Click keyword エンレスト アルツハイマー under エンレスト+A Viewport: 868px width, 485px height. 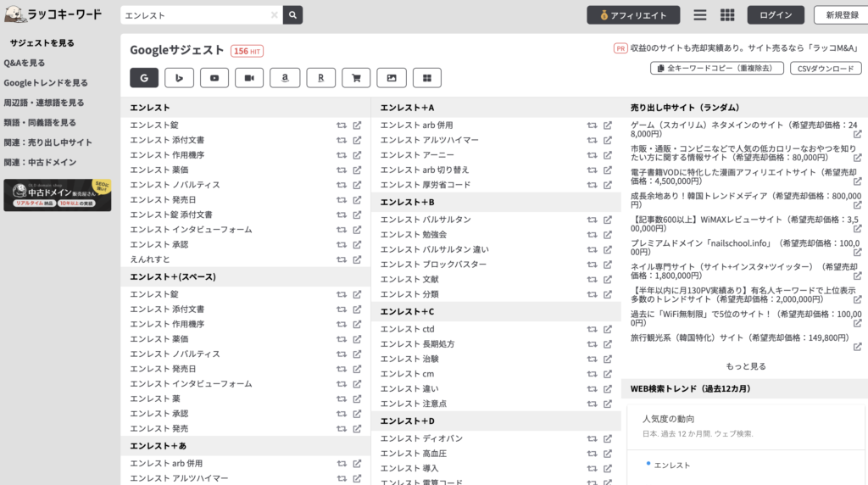point(430,140)
